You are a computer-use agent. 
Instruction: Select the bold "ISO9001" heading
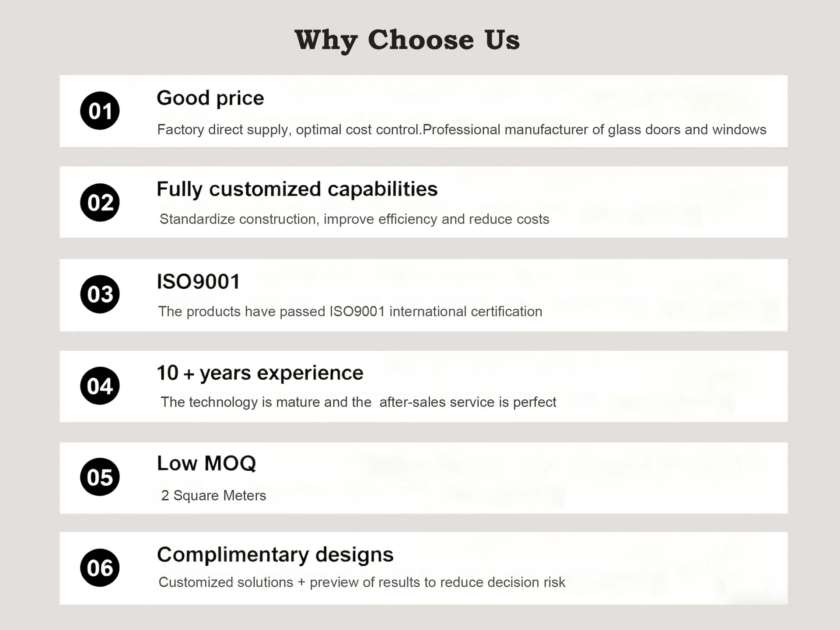pos(199,281)
